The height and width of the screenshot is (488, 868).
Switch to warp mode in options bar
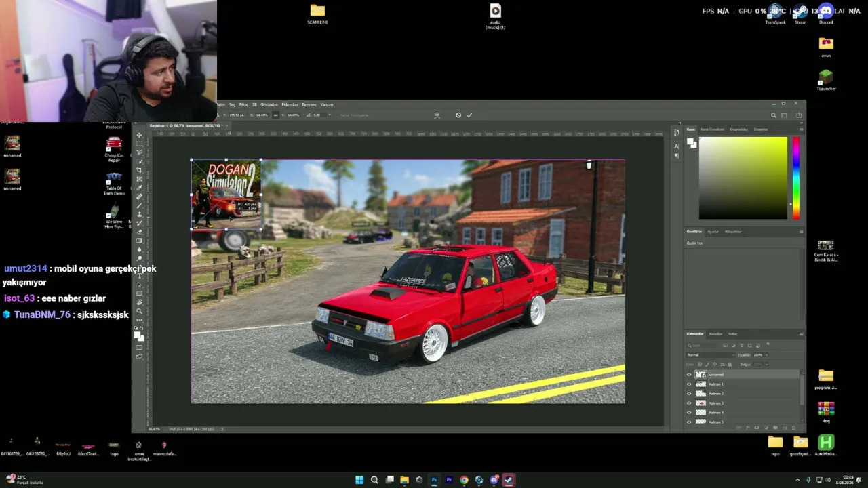pyautogui.click(x=437, y=115)
